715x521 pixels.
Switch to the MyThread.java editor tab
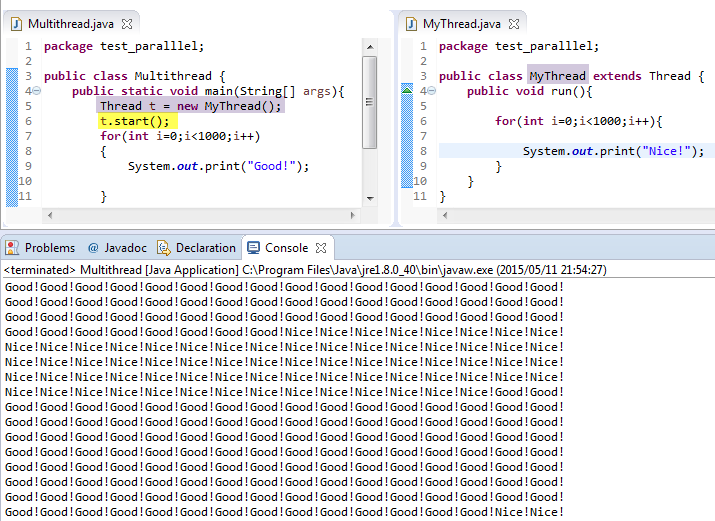[x=461, y=24]
